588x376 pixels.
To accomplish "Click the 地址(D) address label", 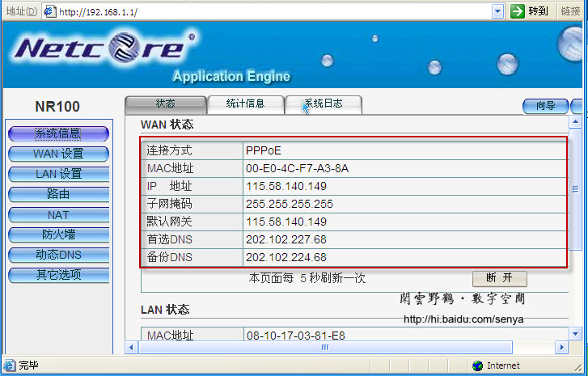I will tap(21, 11).
